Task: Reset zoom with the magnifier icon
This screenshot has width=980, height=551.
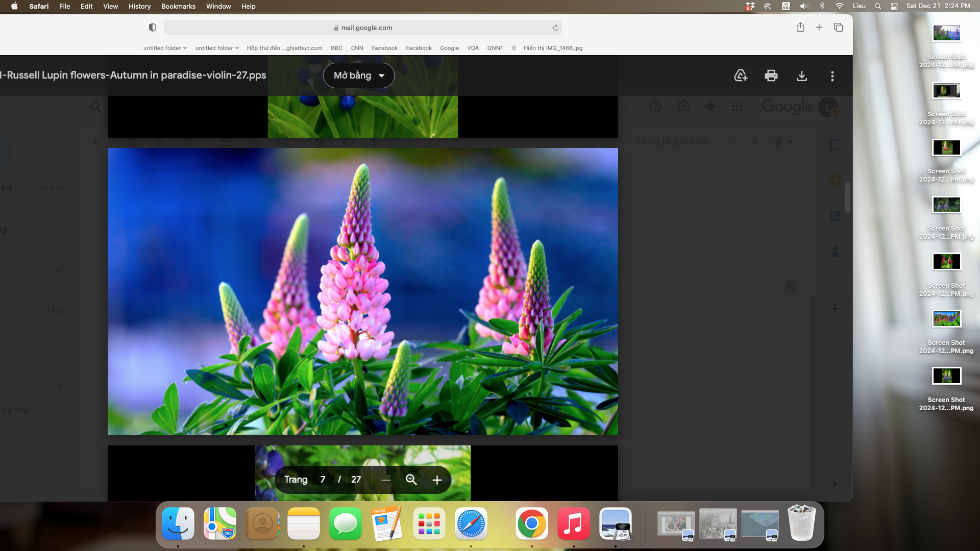Action: coord(411,480)
